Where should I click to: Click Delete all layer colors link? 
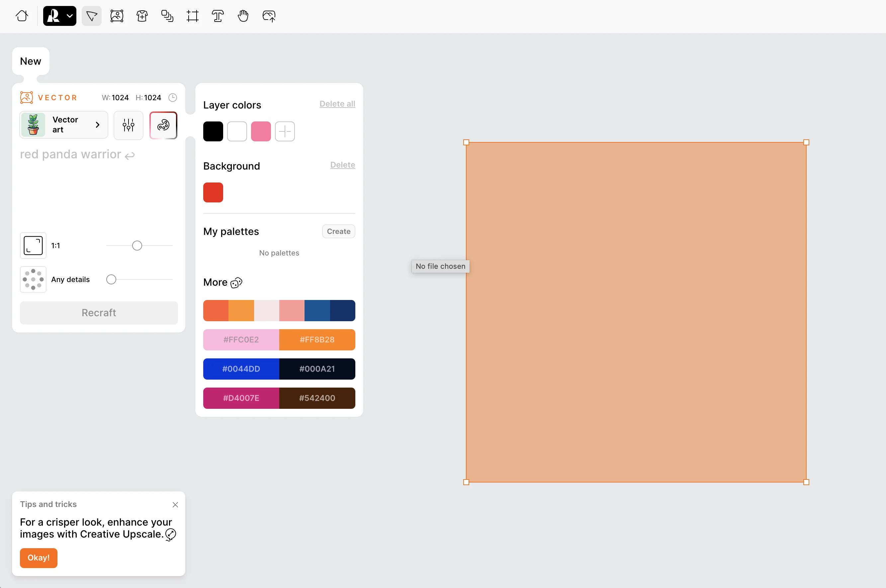337,104
